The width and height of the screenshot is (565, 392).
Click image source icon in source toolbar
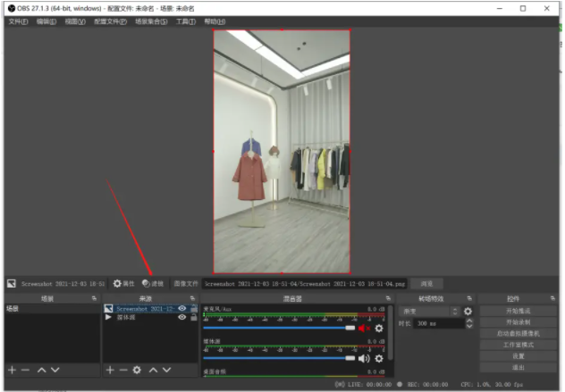(11, 284)
